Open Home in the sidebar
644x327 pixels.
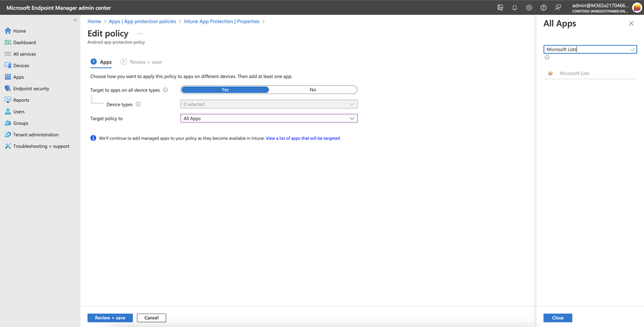point(19,31)
